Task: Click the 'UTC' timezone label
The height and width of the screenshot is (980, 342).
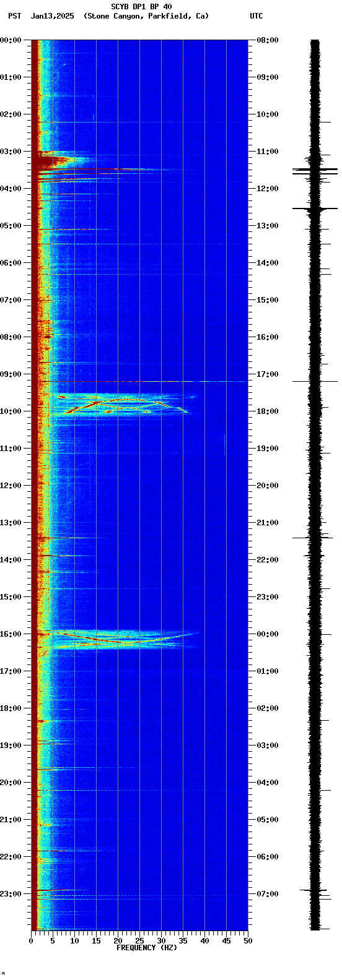Action: pos(256,16)
